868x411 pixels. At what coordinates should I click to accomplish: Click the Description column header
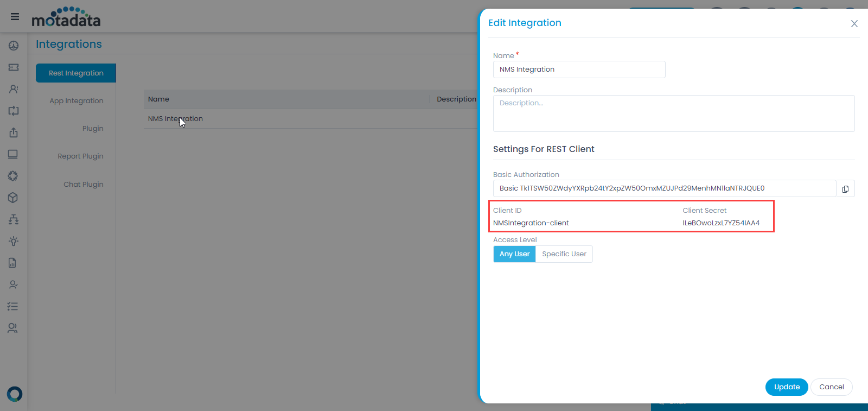(456, 99)
